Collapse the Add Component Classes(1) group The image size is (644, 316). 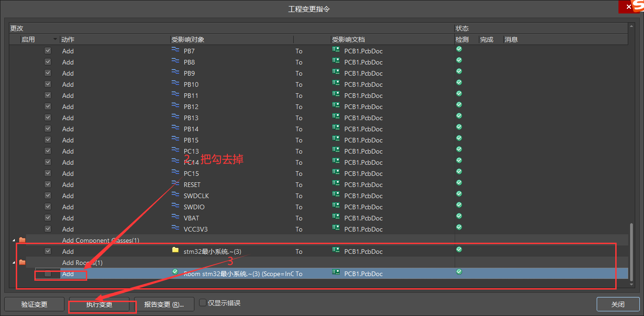coord(13,240)
